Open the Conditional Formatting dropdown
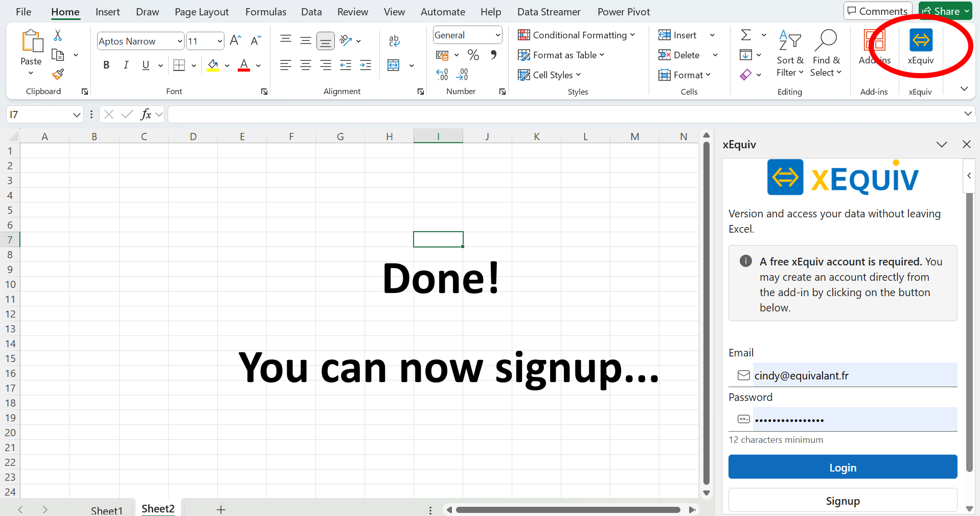This screenshot has width=980, height=516. pos(576,35)
